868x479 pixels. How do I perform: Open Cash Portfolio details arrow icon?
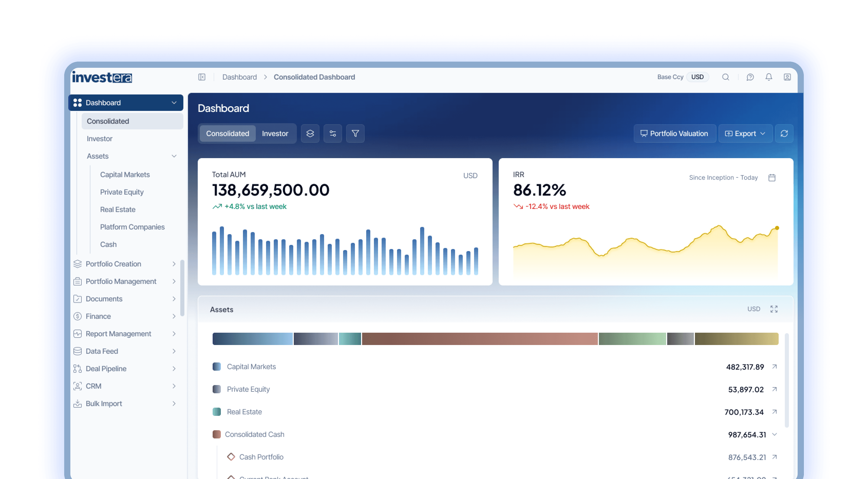point(774,457)
